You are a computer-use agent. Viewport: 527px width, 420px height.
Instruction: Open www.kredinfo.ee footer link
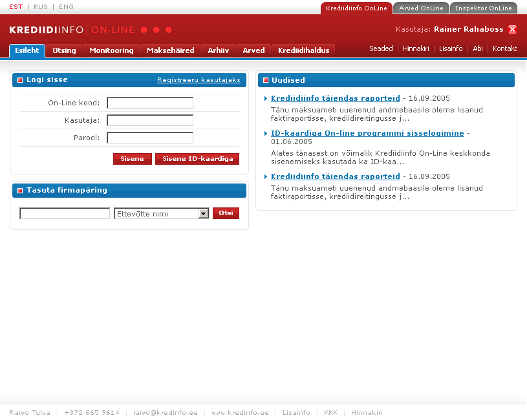[x=240, y=413]
